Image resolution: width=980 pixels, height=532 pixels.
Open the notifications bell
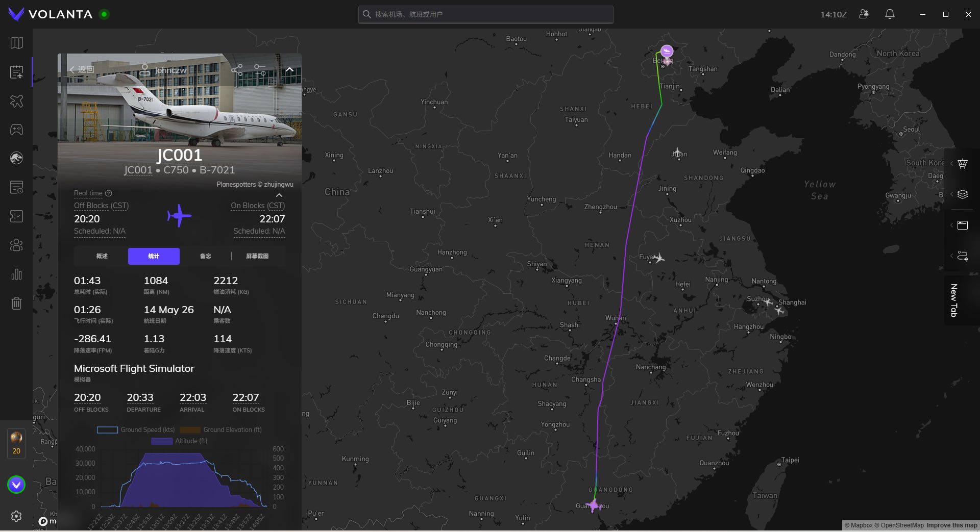click(x=890, y=14)
